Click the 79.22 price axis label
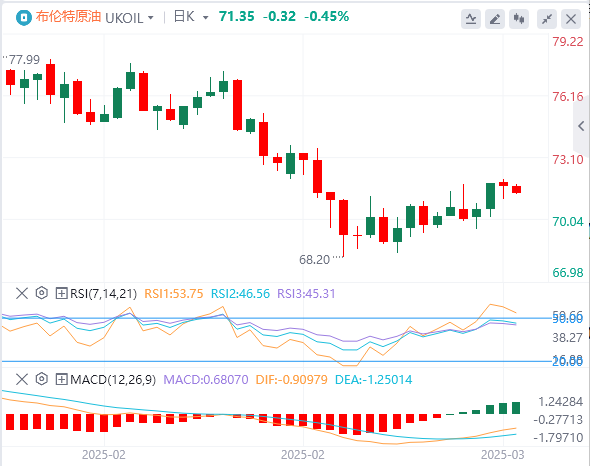This screenshot has width=590, height=466. pos(568,41)
